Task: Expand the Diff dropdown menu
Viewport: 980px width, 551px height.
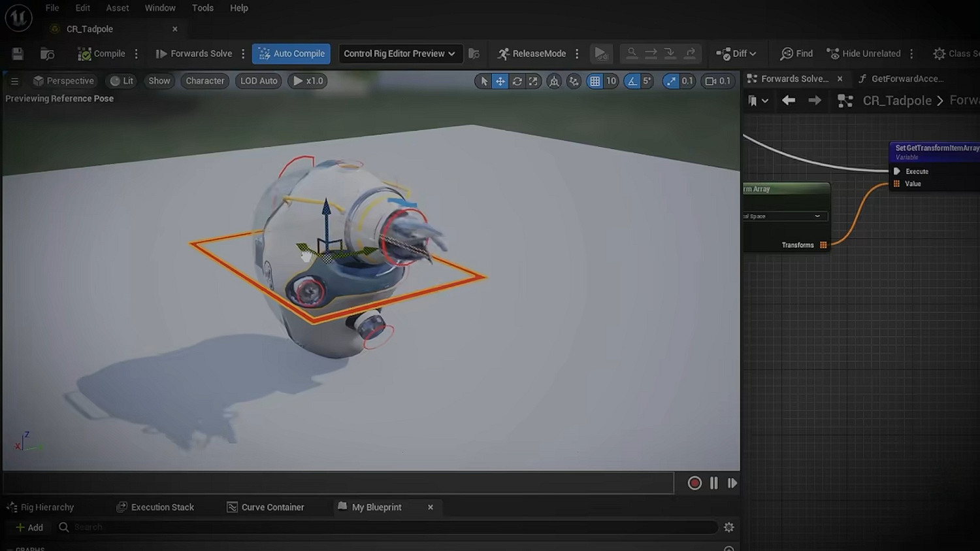Action: pyautogui.click(x=736, y=54)
